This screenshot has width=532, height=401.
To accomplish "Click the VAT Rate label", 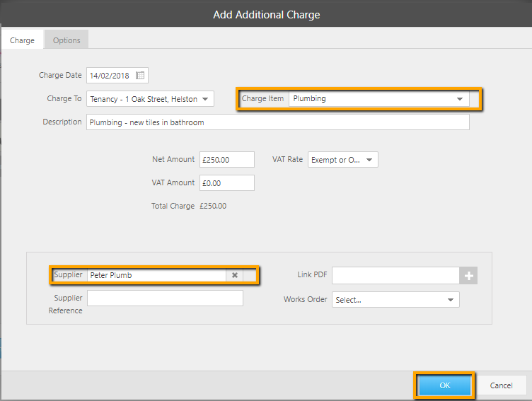I will tap(287, 159).
